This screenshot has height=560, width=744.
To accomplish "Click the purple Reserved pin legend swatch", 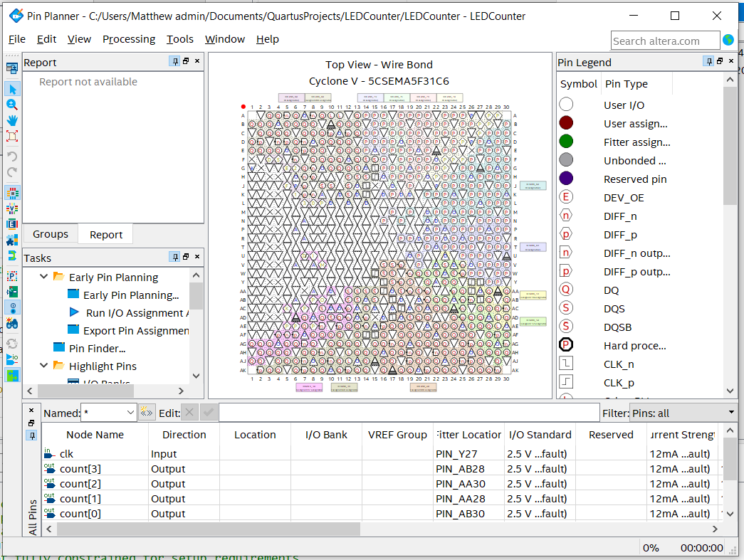I will click(566, 179).
